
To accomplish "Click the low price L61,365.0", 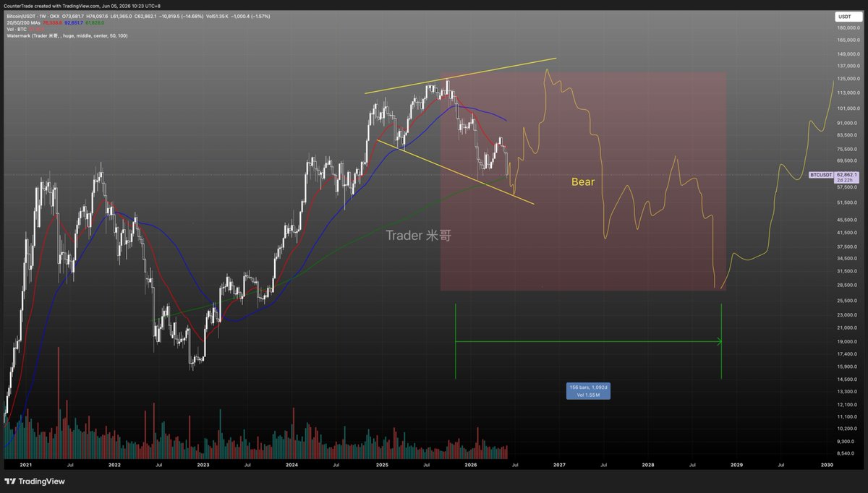I will 121,16.
